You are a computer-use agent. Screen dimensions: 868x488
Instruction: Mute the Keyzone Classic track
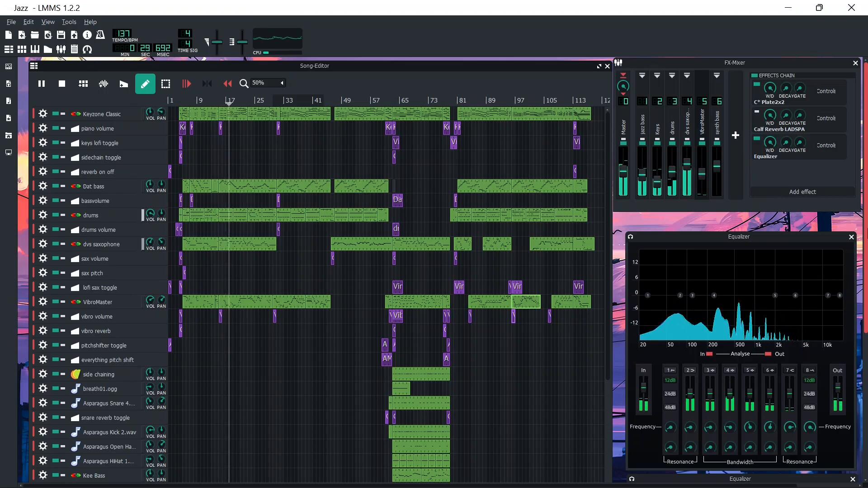55,114
